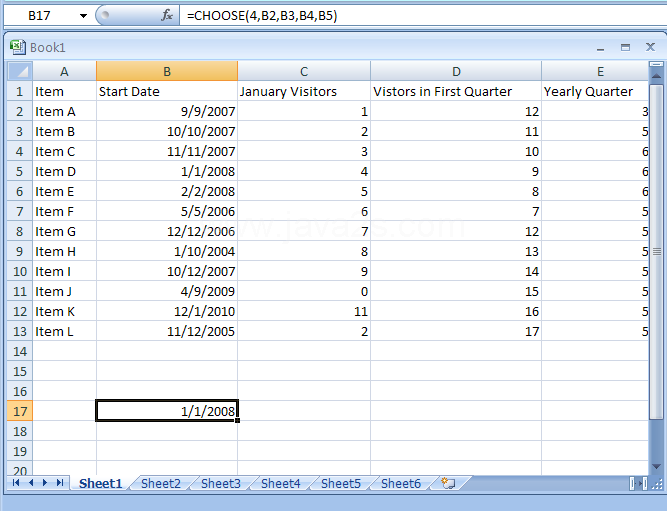Click the 'Vistors in First Quarter' cell
The image size is (667, 511).
coord(456,91)
